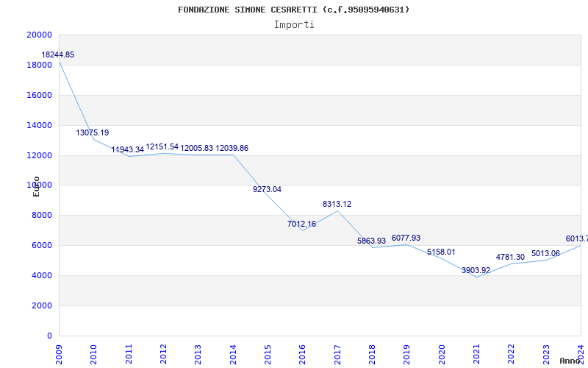Select the data label 3903.92
The image size is (588, 368).
(x=476, y=270)
